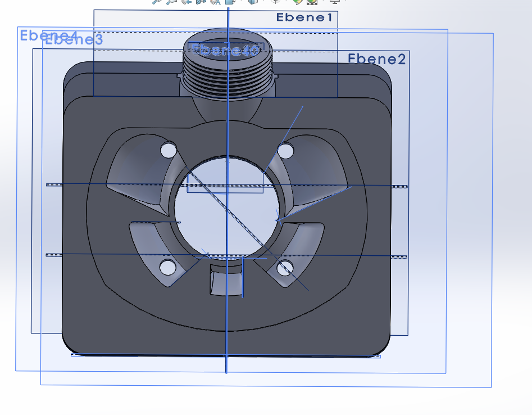532x415 pixels.
Task: Click the Previous View icon
Action: click(x=185, y=2)
